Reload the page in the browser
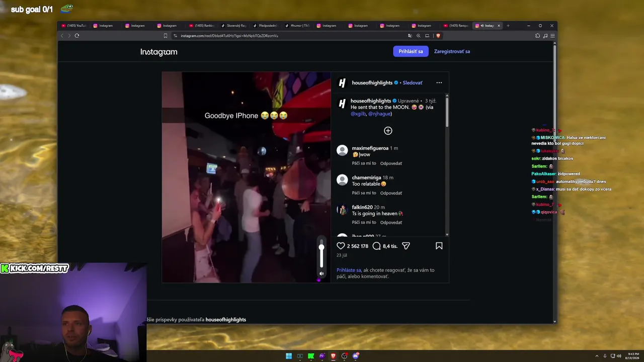The height and width of the screenshot is (362, 644). (77, 36)
